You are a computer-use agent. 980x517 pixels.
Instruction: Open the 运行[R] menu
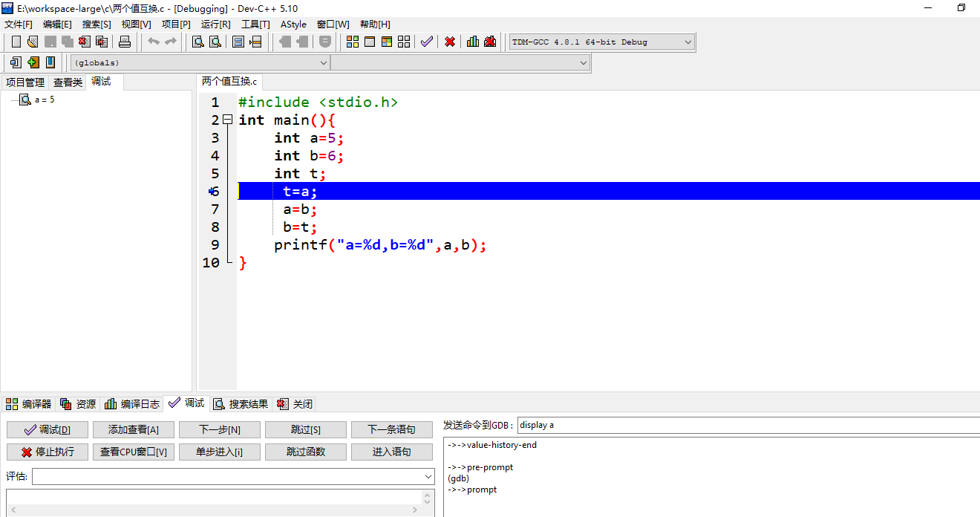coord(215,25)
